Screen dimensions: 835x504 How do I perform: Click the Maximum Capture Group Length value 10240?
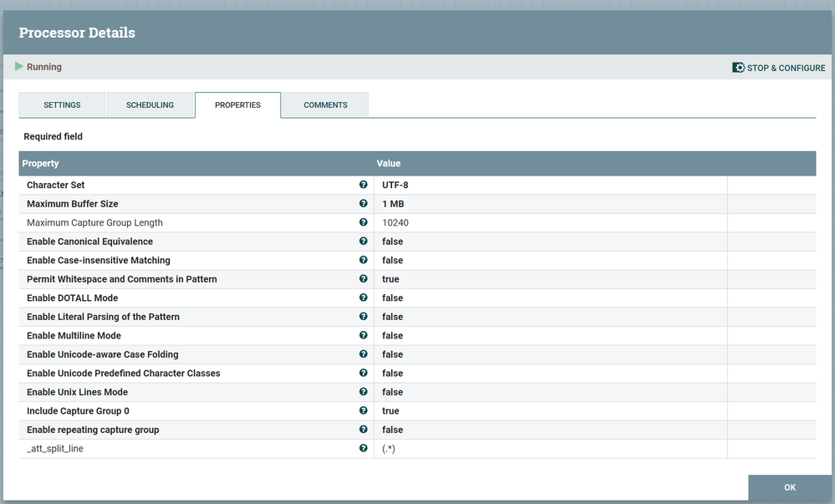pyautogui.click(x=395, y=222)
